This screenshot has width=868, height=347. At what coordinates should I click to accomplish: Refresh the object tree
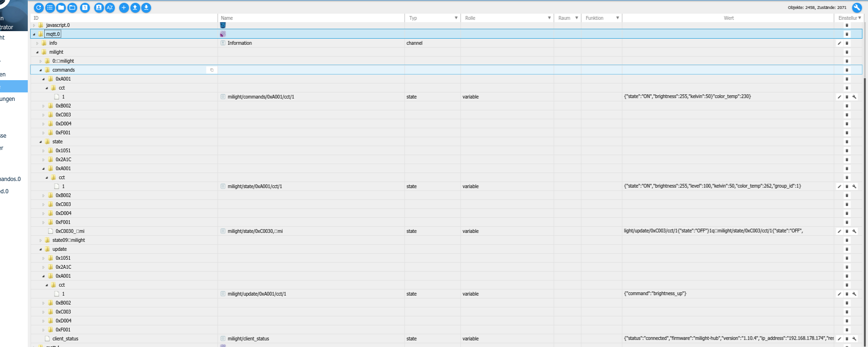39,8
